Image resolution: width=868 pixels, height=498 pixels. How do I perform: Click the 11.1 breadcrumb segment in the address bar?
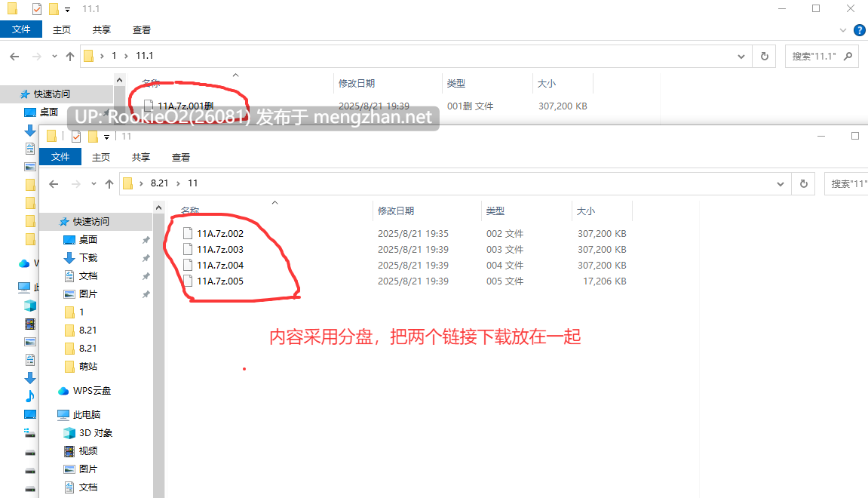click(x=145, y=55)
